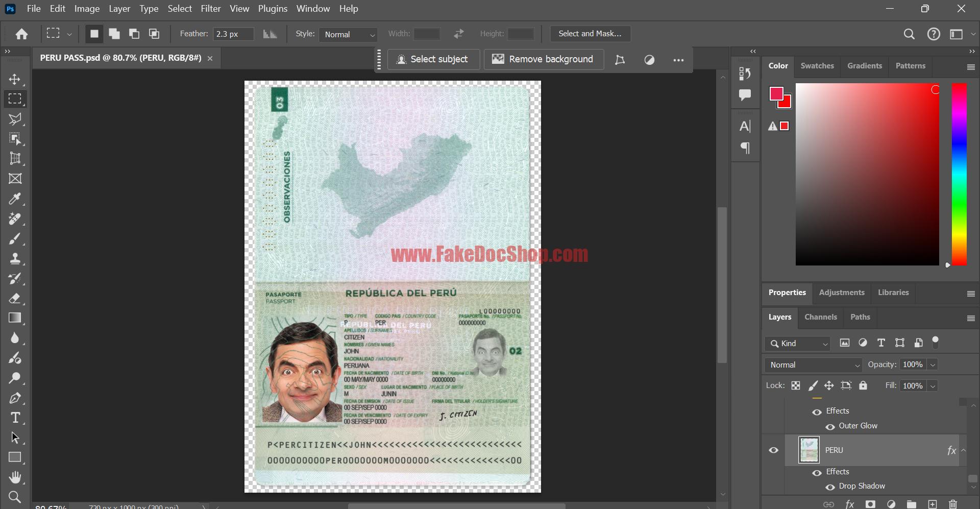Select the Rectangle shape tool

click(x=15, y=457)
